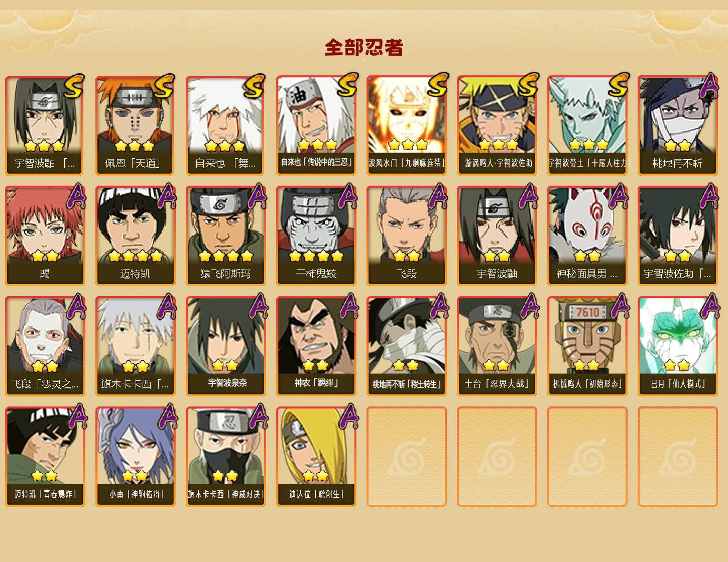The image size is (728, 562).
Task: Choose the 波风水门「九喇嘛连结」card
Action: coord(407,125)
